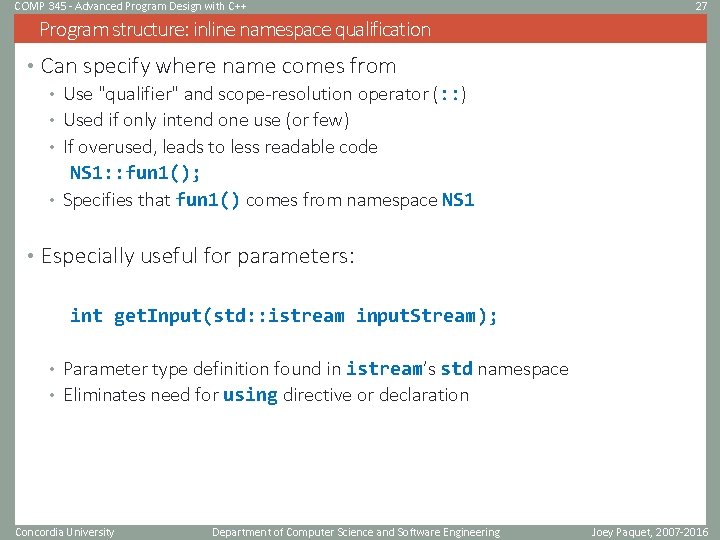This screenshot has height=540, width=720.
Task: Click slide number 27
Action: tap(701, 6)
